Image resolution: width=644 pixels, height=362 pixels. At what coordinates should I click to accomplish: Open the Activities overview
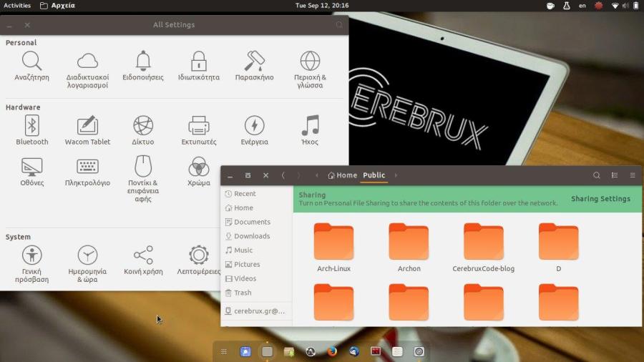point(17,5)
